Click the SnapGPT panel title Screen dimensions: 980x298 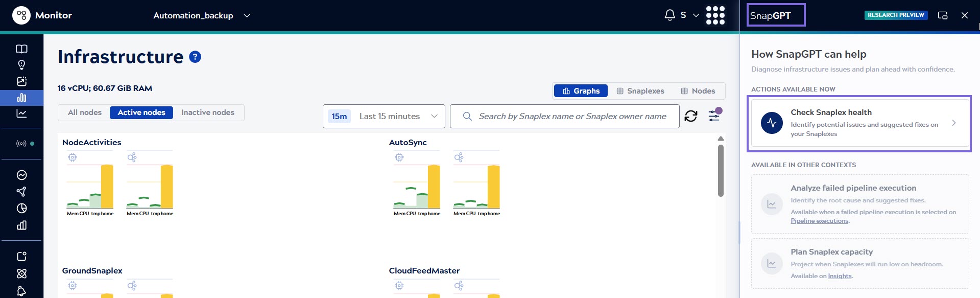click(x=771, y=16)
